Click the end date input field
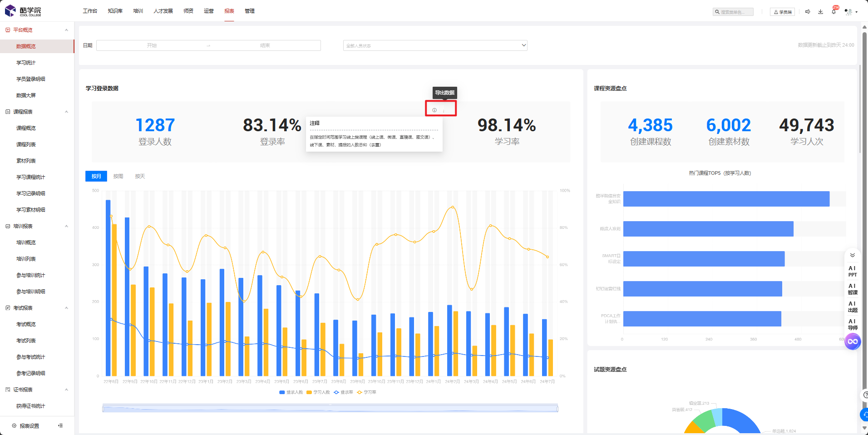Screen dimensions: 868x435 click(265, 45)
